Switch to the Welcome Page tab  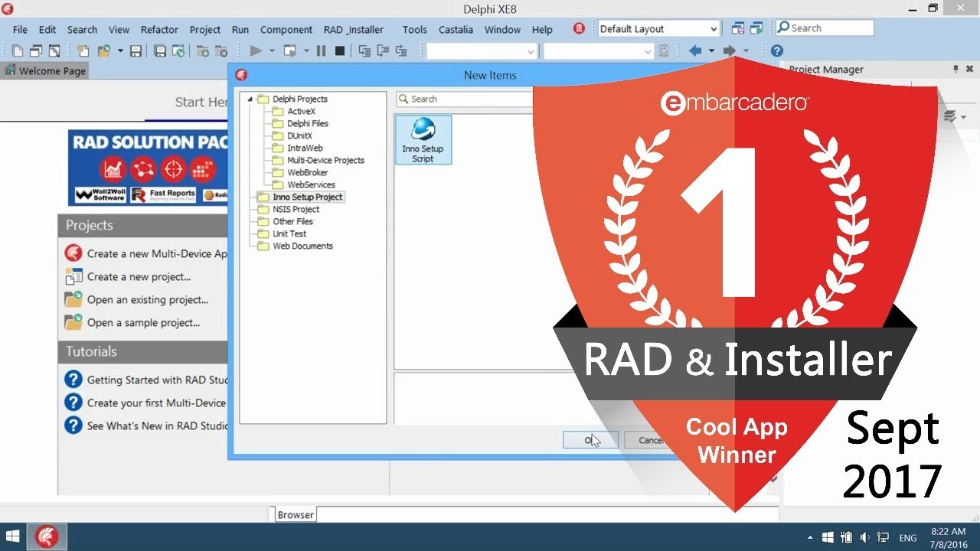(45, 70)
